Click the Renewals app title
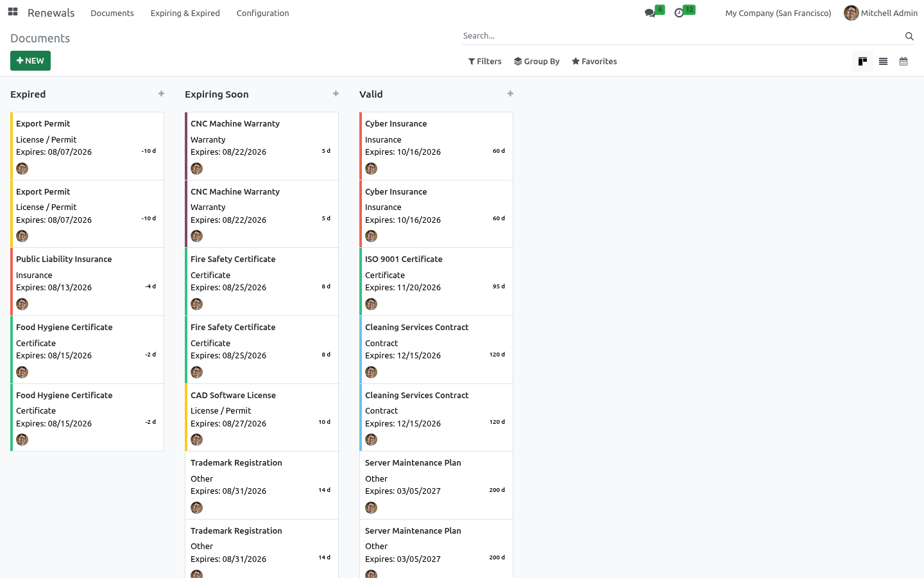924x578 pixels. pos(51,13)
